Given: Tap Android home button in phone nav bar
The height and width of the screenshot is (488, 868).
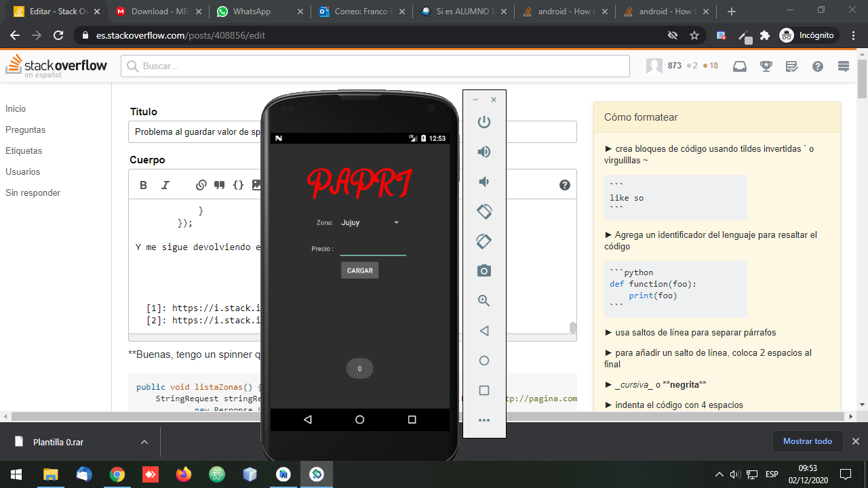Looking at the screenshot, I should 359,420.
